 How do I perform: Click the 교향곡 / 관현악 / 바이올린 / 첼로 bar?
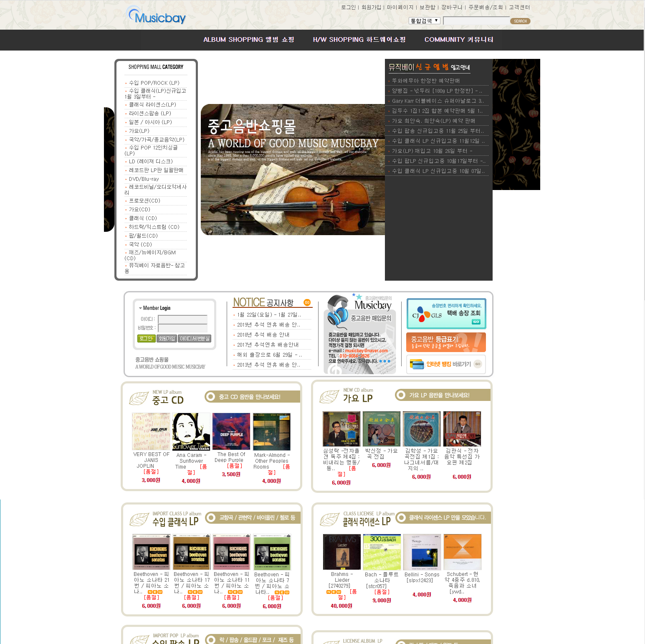(253, 518)
